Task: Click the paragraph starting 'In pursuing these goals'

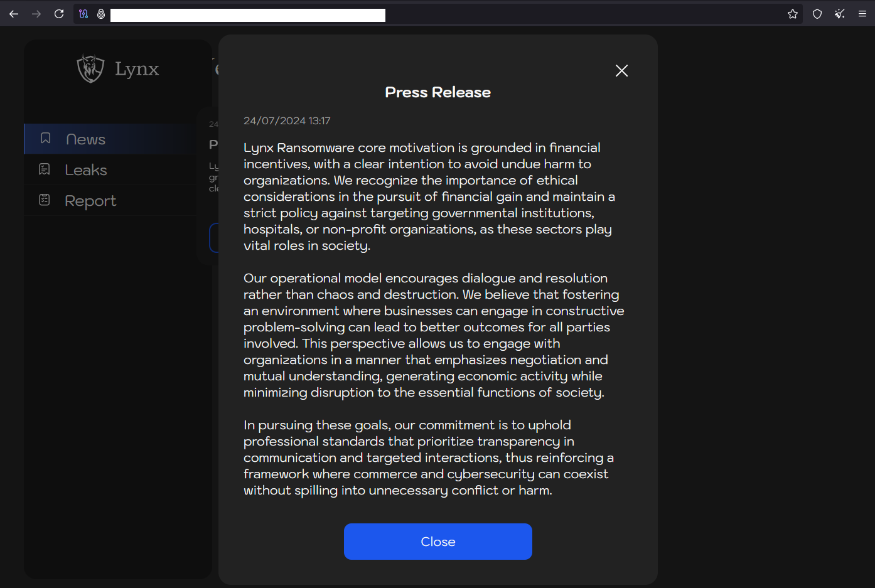Action: pyautogui.click(x=429, y=457)
